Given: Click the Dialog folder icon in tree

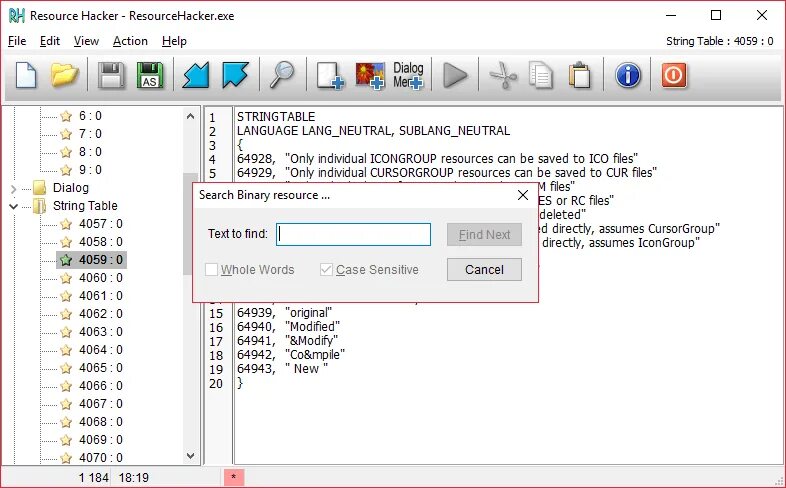Looking at the screenshot, I should (40, 188).
